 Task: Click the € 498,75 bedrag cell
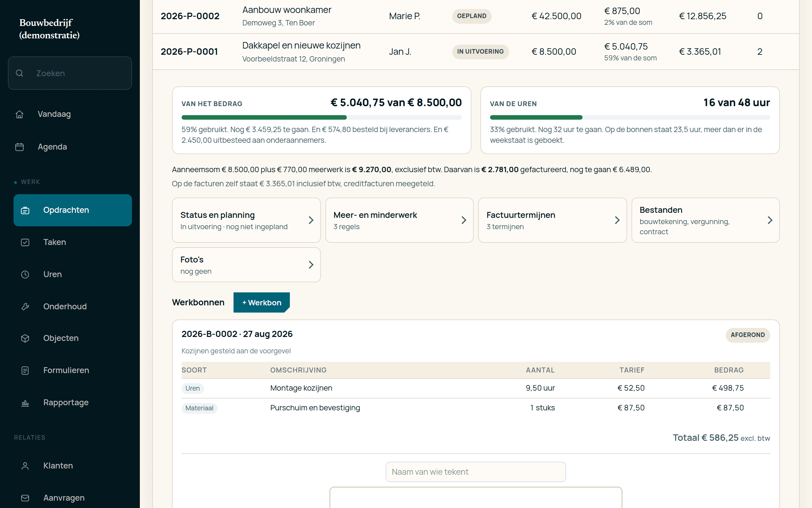point(728,388)
